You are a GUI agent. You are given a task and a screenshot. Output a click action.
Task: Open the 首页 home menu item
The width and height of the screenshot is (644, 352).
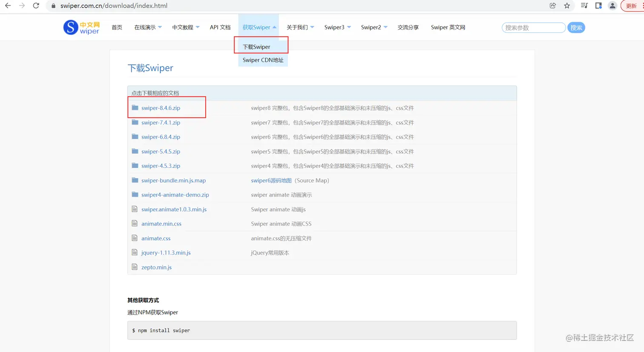pos(117,27)
